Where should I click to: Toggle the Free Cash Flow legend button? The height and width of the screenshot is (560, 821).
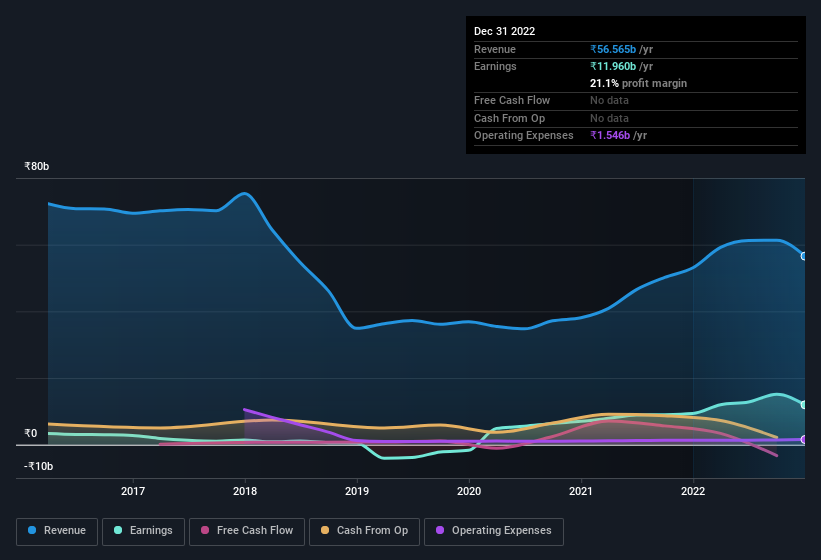pos(247,531)
